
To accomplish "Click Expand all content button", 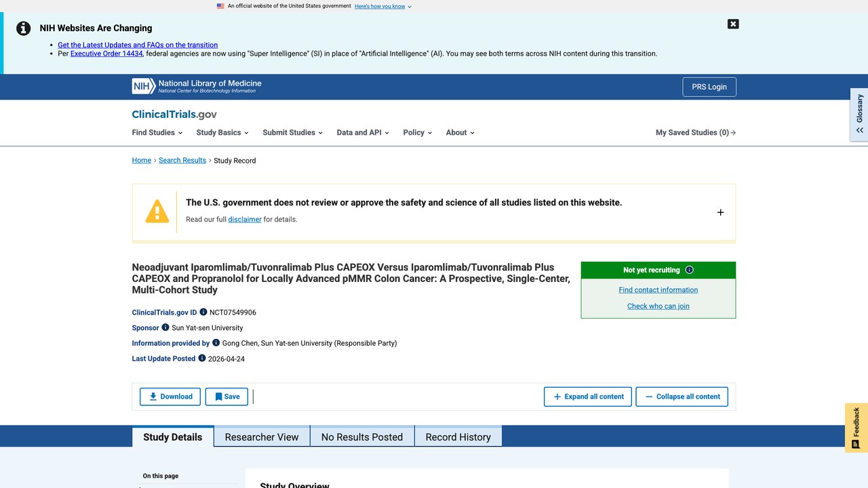I will (588, 396).
